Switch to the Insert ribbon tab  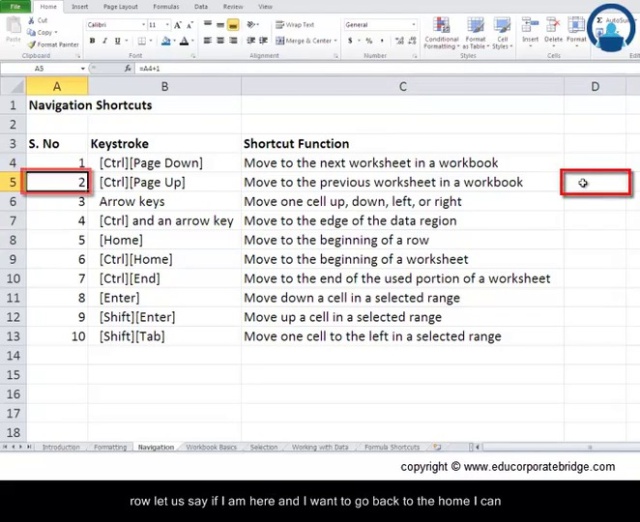tap(80, 7)
